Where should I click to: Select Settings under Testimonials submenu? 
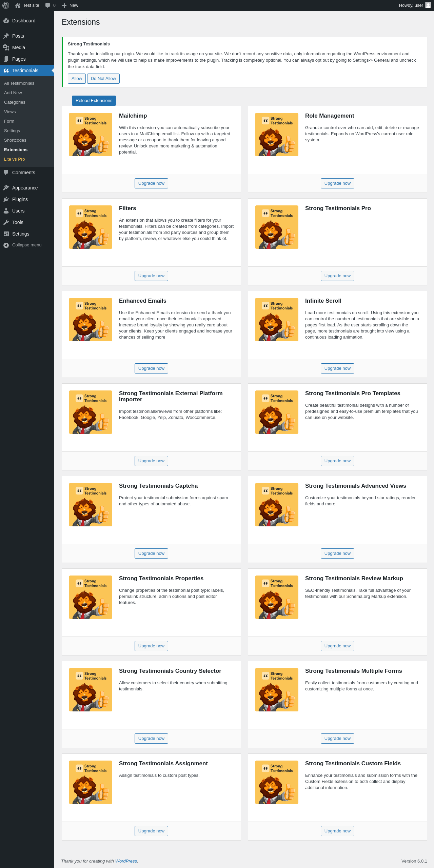[x=12, y=131]
